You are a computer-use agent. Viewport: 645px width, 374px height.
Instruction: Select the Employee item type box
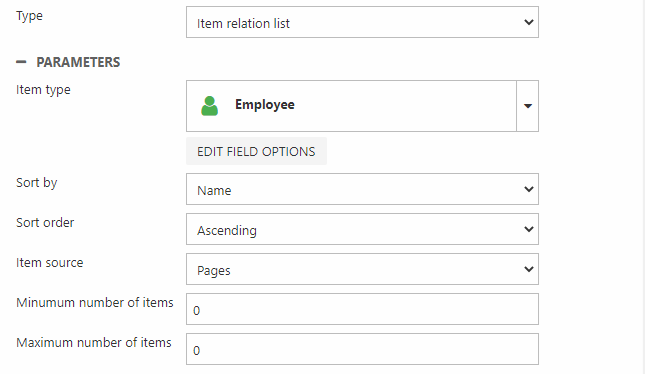(x=351, y=106)
